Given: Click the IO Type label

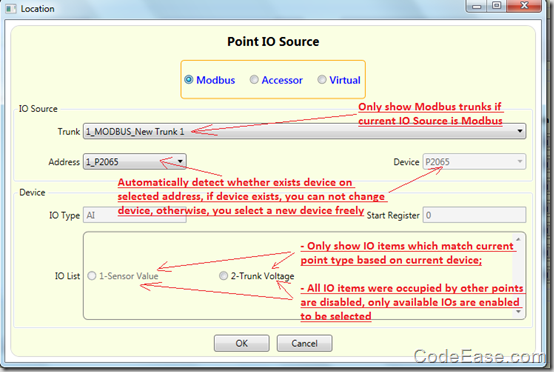Looking at the screenshot, I should coord(64,215).
